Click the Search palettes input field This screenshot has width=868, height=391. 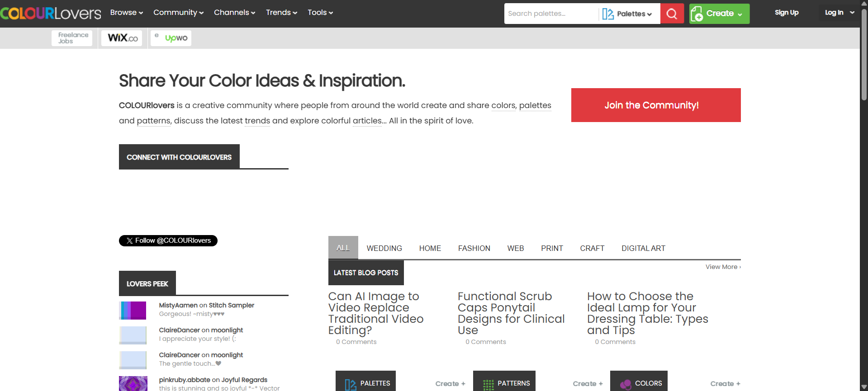(x=551, y=14)
